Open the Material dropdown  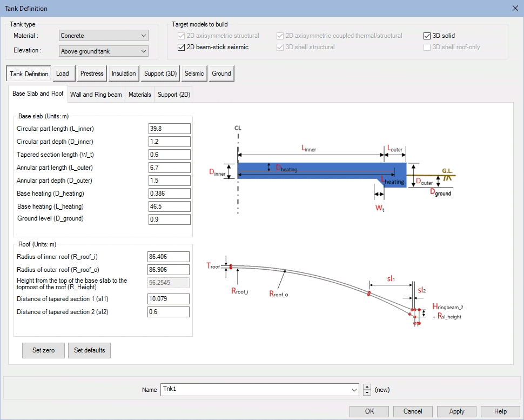point(104,36)
